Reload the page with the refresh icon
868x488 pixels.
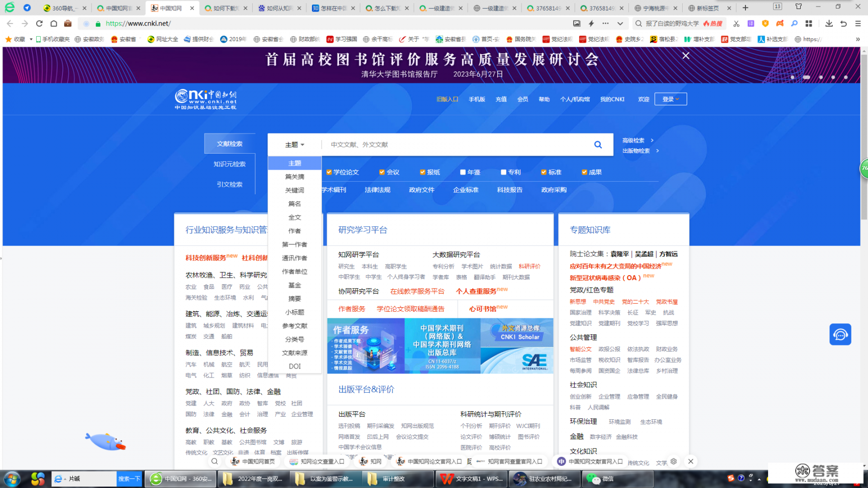click(39, 24)
